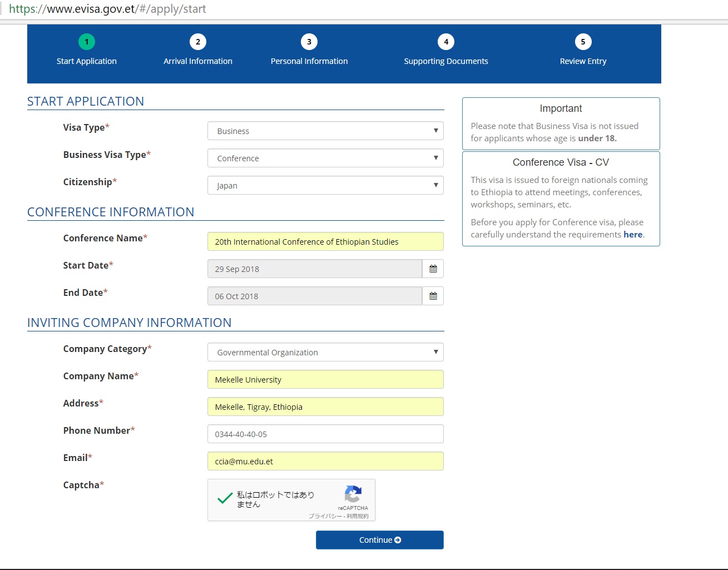Click step 2 circle for Arrival Information

click(x=198, y=42)
